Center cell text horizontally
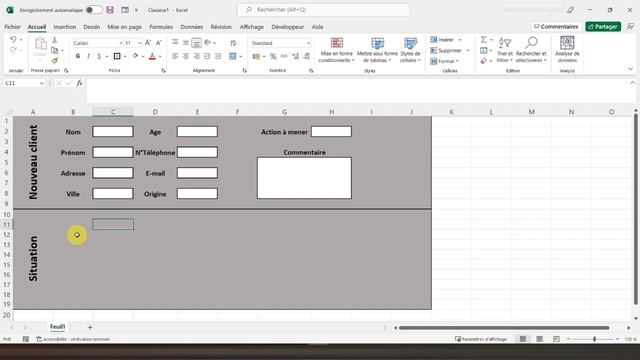The width and height of the screenshot is (640, 360). [186, 56]
